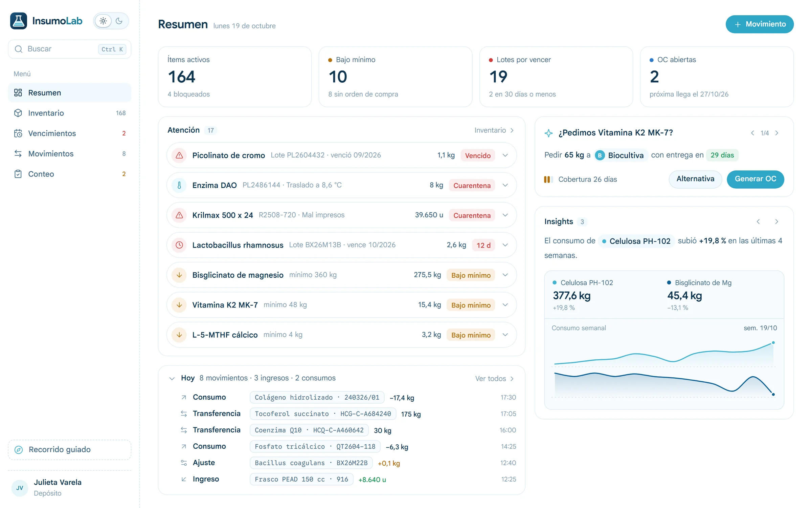
Task: Click Transferencia icon at 16:00
Action: tap(184, 430)
